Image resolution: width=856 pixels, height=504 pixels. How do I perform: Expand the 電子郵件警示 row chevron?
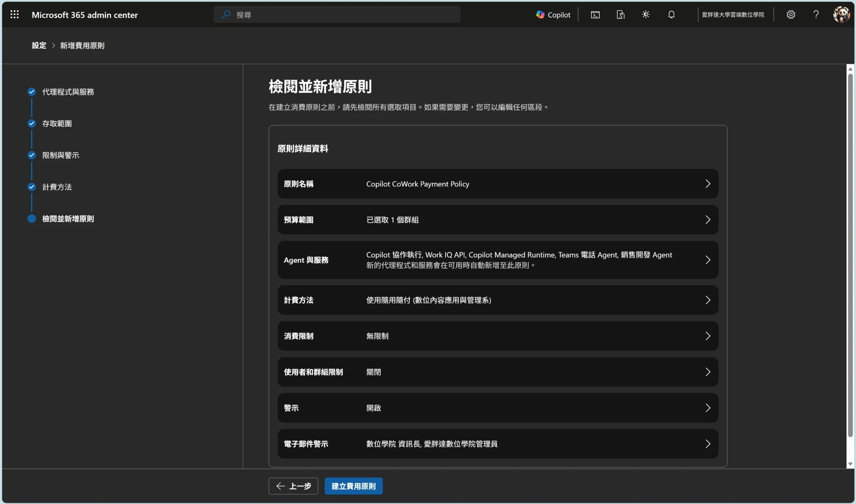pos(708,444)
